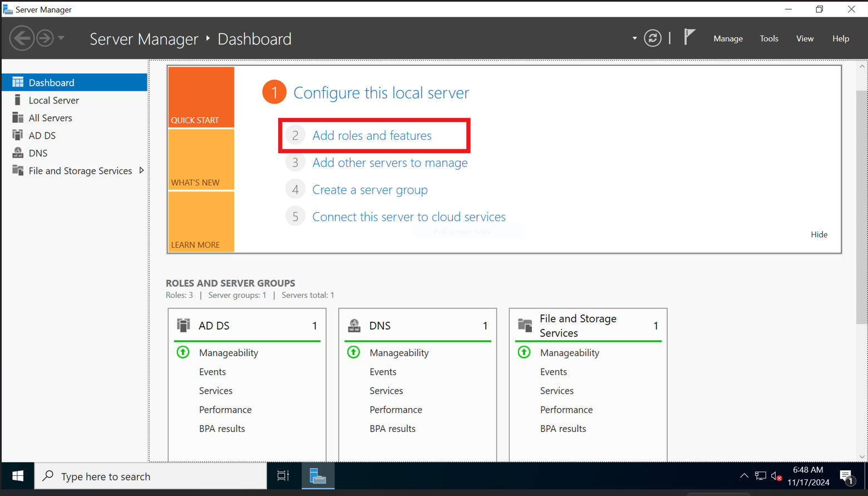Select Local Server in the sidebar
The width and height of the screenshot is (868, 496).
pyautogui.click(x=75, y=100)
